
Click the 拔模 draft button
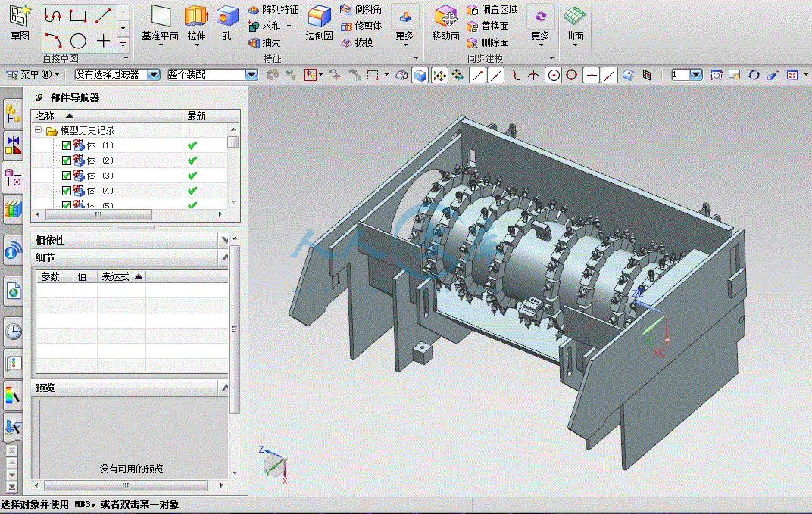coord(357,42)
